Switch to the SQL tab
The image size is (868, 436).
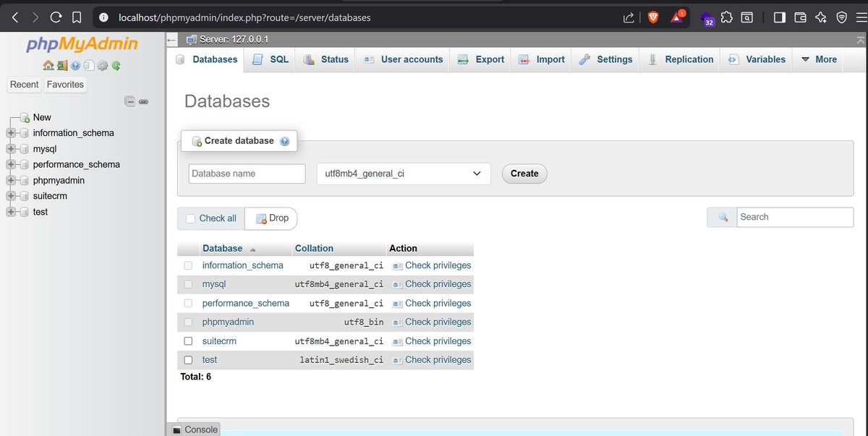coord(271,59)
